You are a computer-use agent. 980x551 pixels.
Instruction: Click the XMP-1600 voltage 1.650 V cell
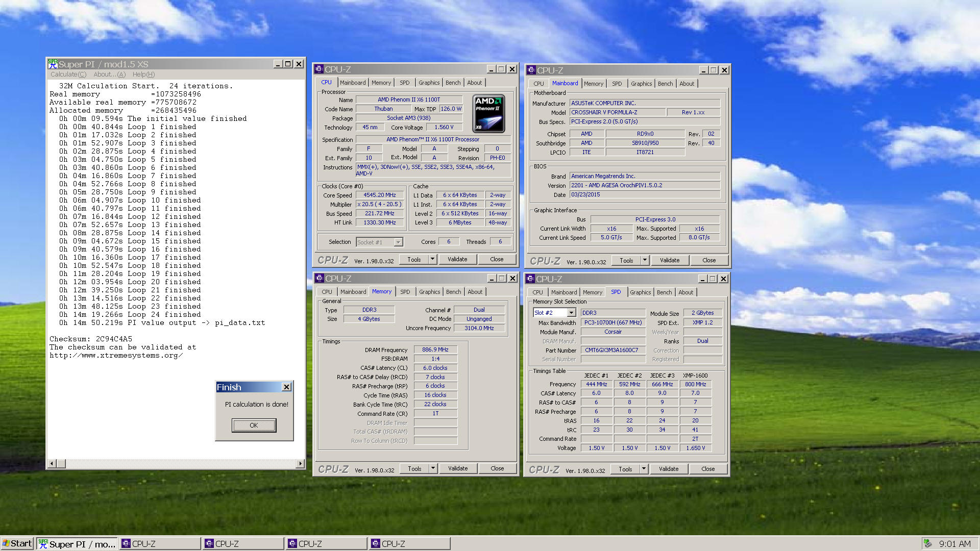tap(696, 448)
